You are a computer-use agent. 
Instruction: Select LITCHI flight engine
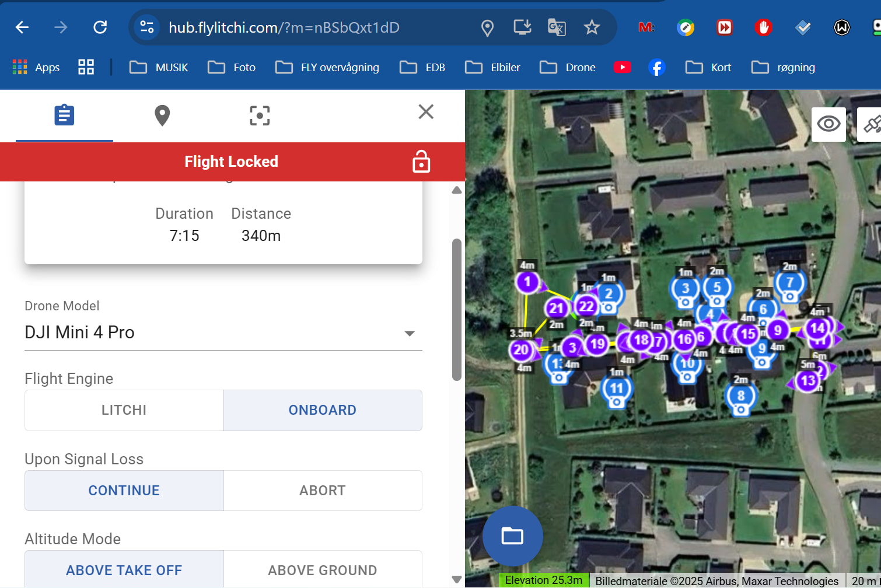(124, 410)
